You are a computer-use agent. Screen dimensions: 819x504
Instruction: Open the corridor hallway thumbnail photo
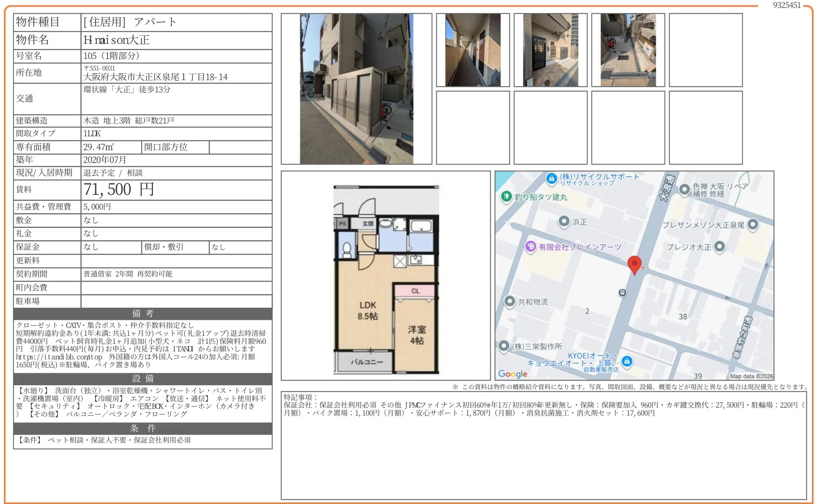[x=473, y=50]
